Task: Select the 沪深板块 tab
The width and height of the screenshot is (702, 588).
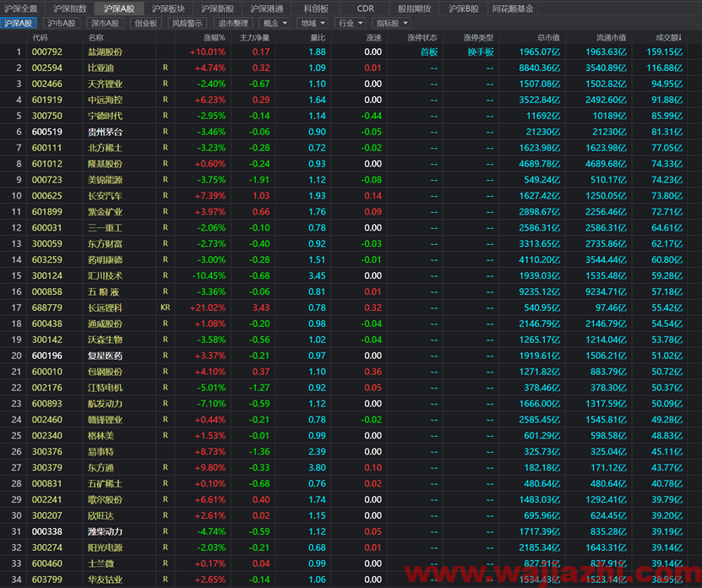Action: (168, 8)
